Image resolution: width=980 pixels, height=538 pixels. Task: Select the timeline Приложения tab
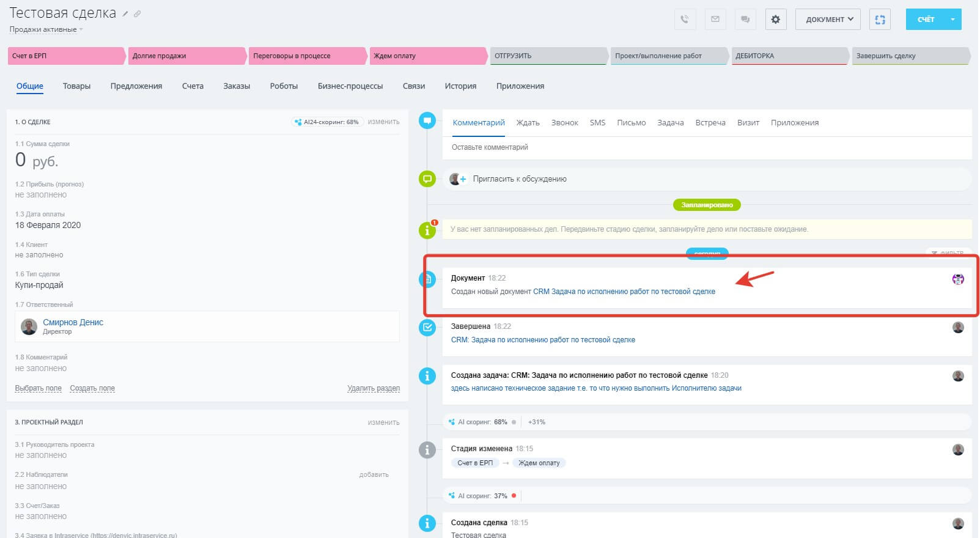coord(794,122)
